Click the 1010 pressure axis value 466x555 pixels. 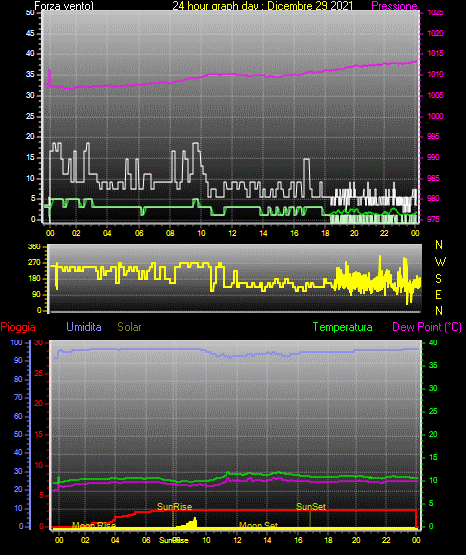435,74
